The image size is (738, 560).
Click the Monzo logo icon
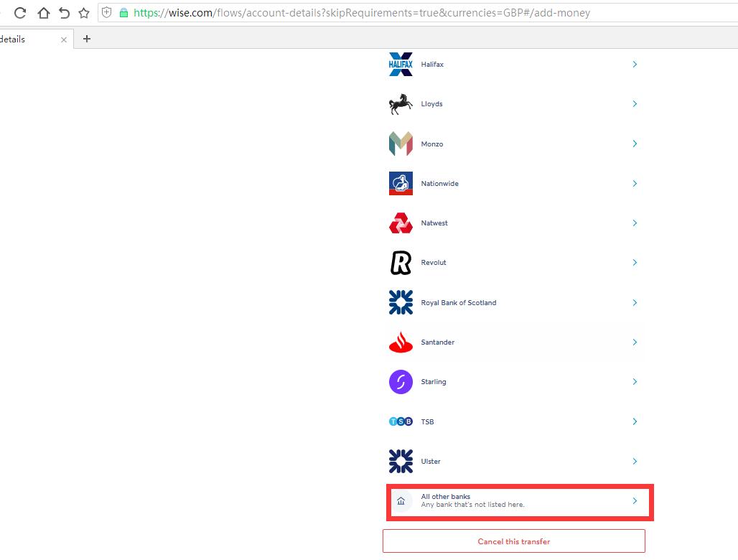[401, 144]
